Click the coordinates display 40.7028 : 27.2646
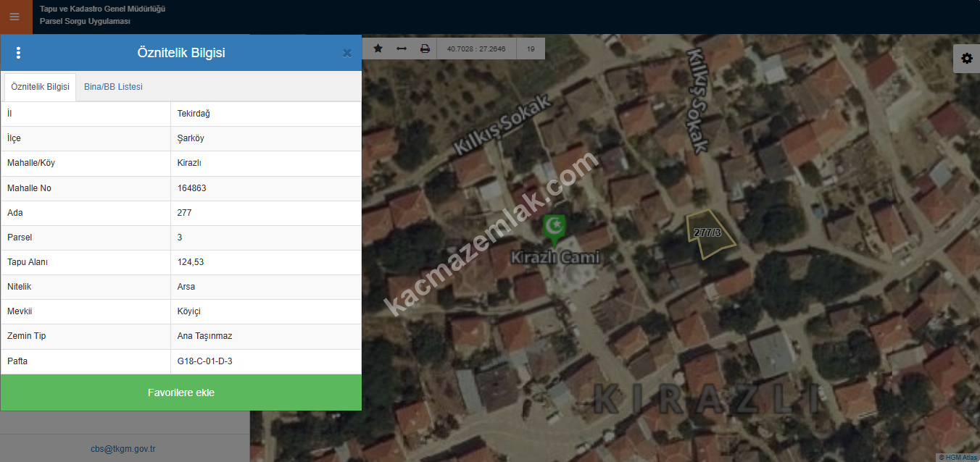This screenshot has width=980, height=462. point(476,49)
